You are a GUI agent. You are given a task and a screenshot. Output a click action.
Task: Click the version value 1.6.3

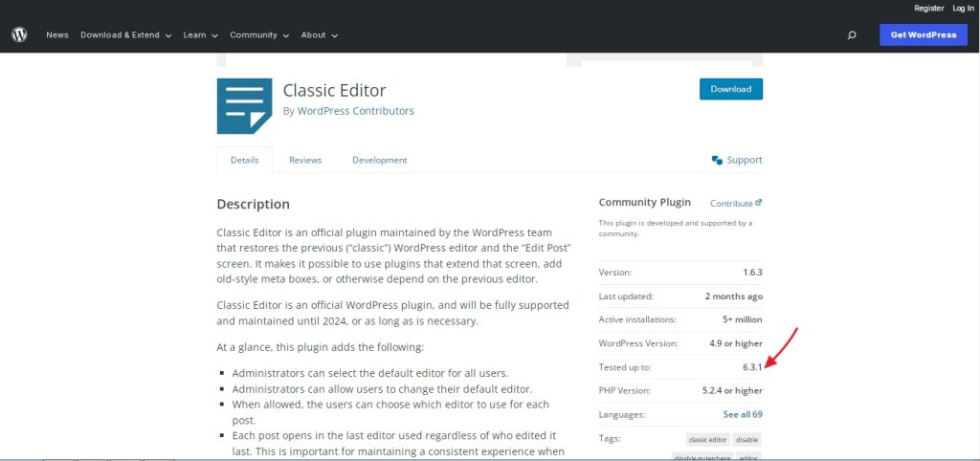point(752,273)
